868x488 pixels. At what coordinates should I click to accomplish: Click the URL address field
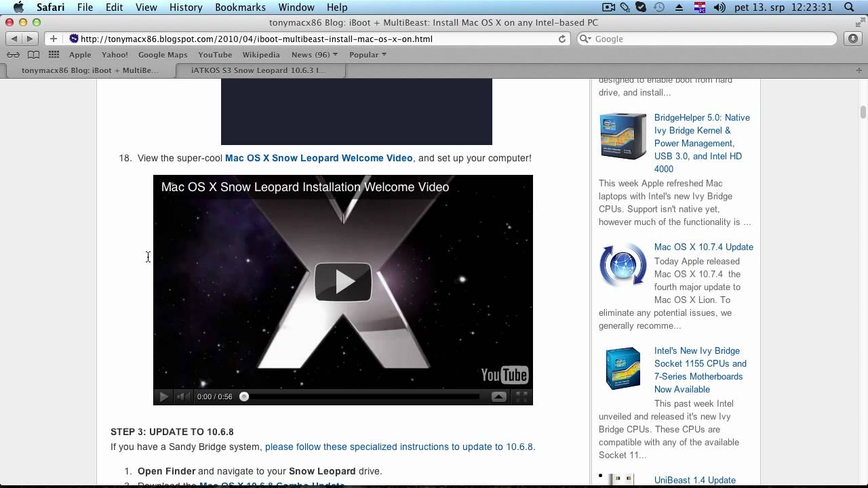[318, 39]
